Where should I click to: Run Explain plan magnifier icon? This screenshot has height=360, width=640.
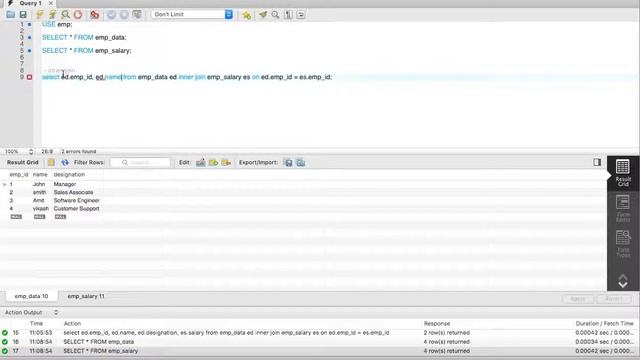click(x=65, y=15)
